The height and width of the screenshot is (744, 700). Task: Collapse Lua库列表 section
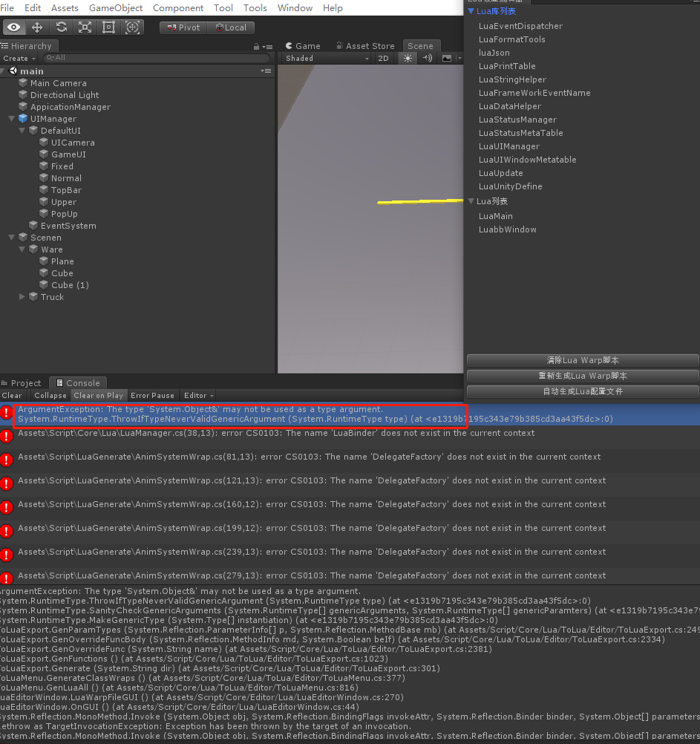471,11
